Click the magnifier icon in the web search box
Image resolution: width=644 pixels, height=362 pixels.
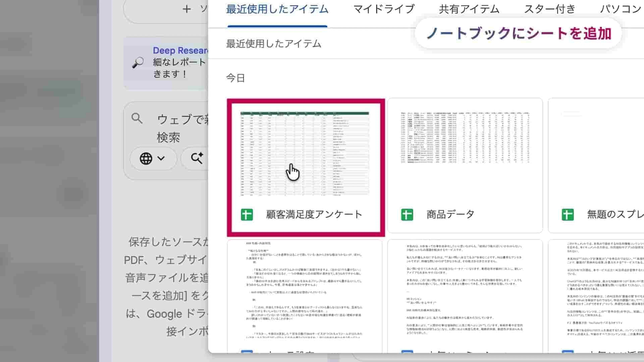[x=137, y=118]
